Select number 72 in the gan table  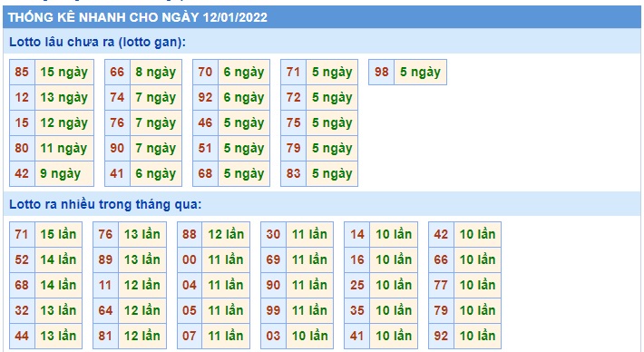pos(294,97)
